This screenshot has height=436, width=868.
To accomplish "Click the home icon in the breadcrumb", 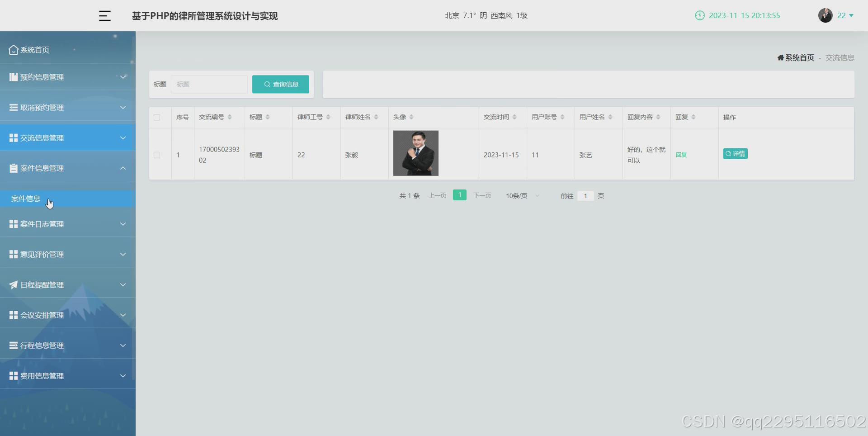I will click(781, 57).
